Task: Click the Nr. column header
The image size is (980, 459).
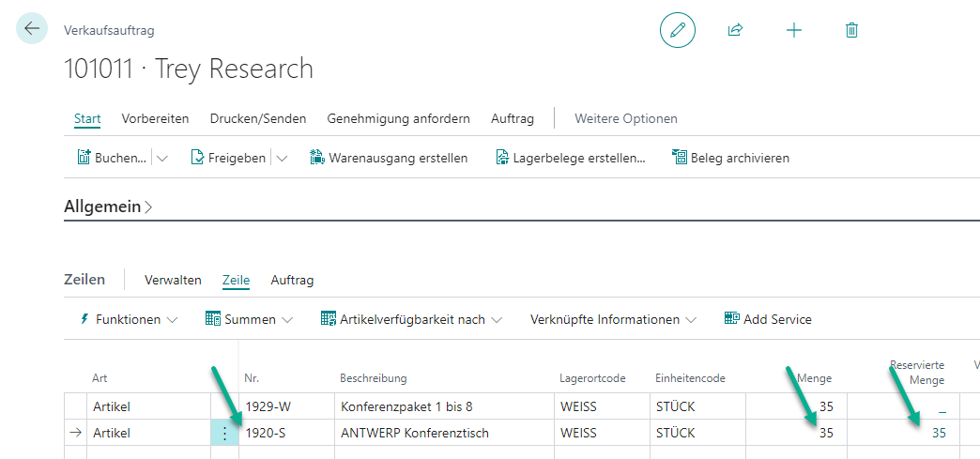Action: [252, 378]
